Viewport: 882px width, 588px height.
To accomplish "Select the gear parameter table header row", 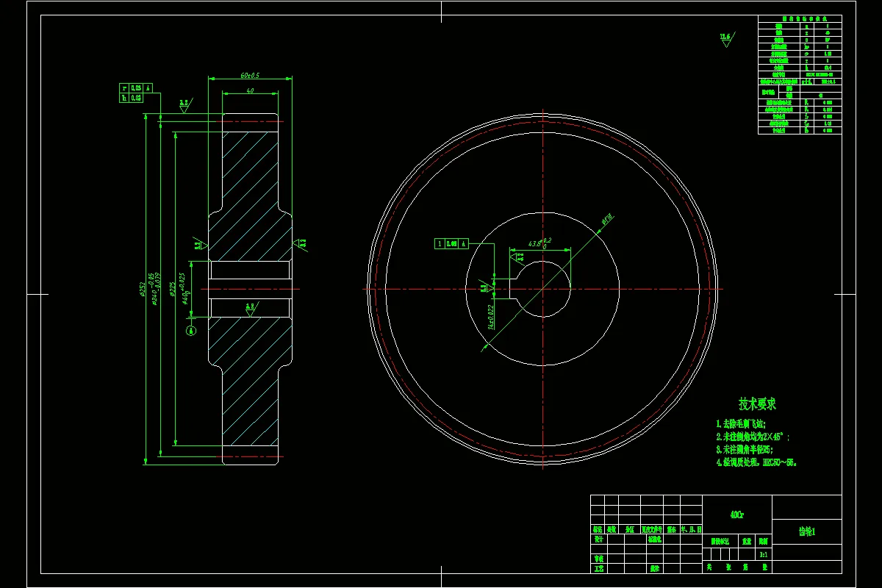I will tap(800, 18).
